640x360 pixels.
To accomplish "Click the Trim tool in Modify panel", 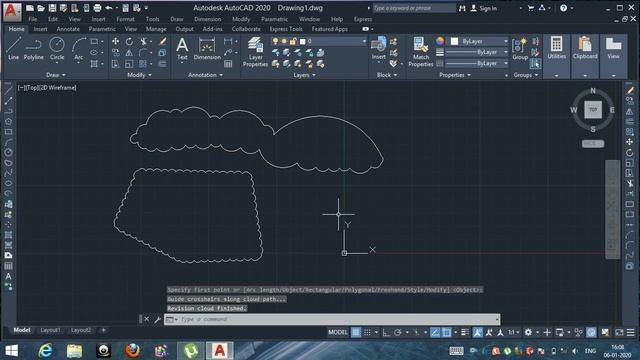I will tap(143, 41).
